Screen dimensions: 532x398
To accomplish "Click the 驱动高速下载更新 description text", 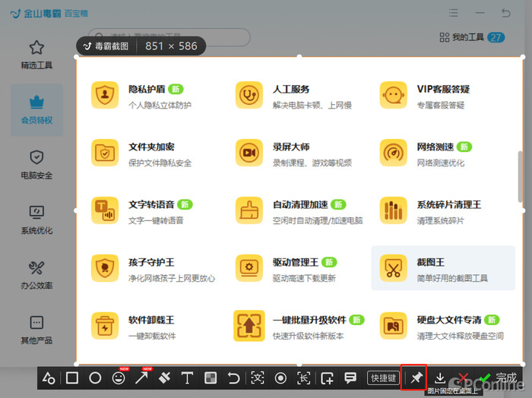I will (304, 278).
